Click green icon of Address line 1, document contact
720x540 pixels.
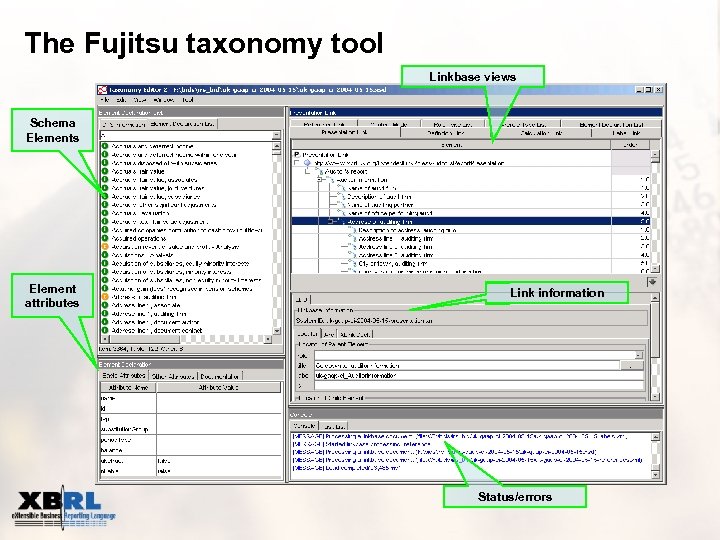tap(105, 330)
